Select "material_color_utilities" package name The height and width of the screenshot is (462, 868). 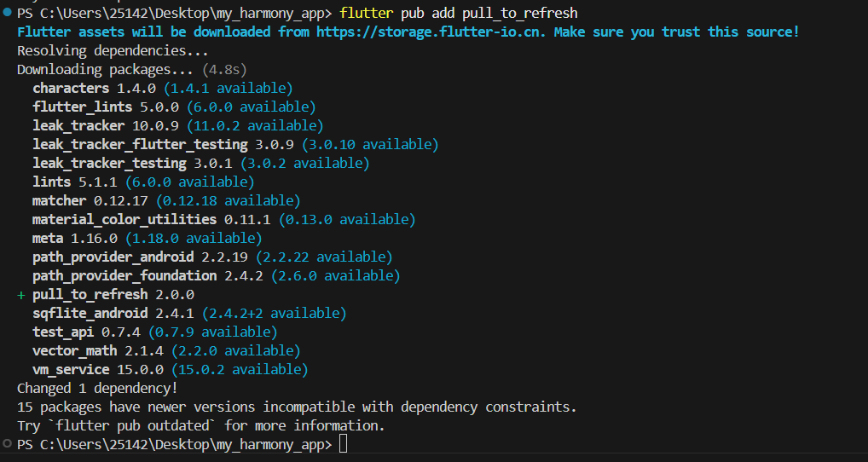124,220
